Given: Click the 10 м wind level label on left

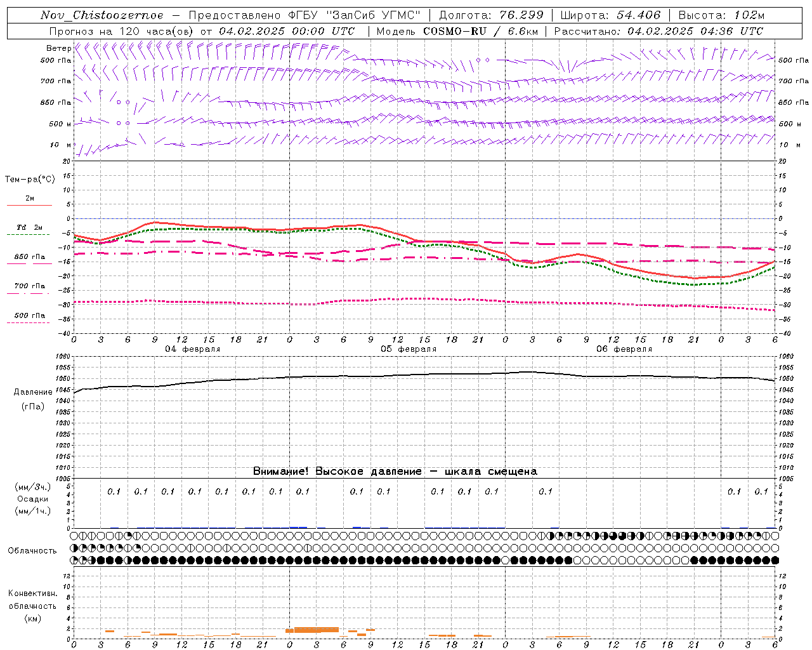Looking at the screenshot, I should 60,145.
